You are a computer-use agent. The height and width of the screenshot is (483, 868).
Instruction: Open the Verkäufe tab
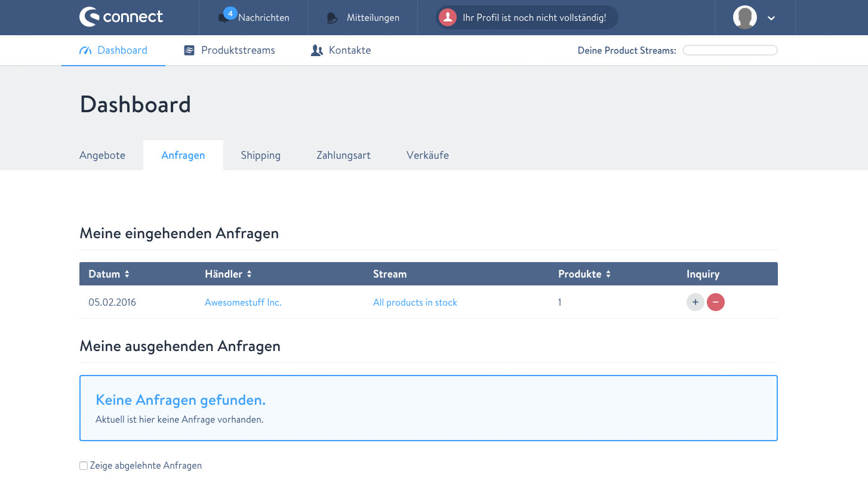(427, 155)
